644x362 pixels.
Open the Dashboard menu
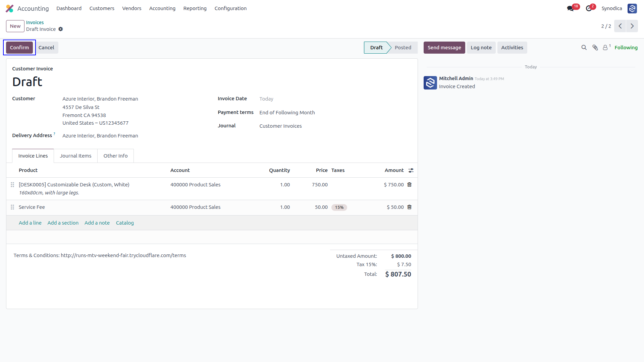(x=69, y=8)
